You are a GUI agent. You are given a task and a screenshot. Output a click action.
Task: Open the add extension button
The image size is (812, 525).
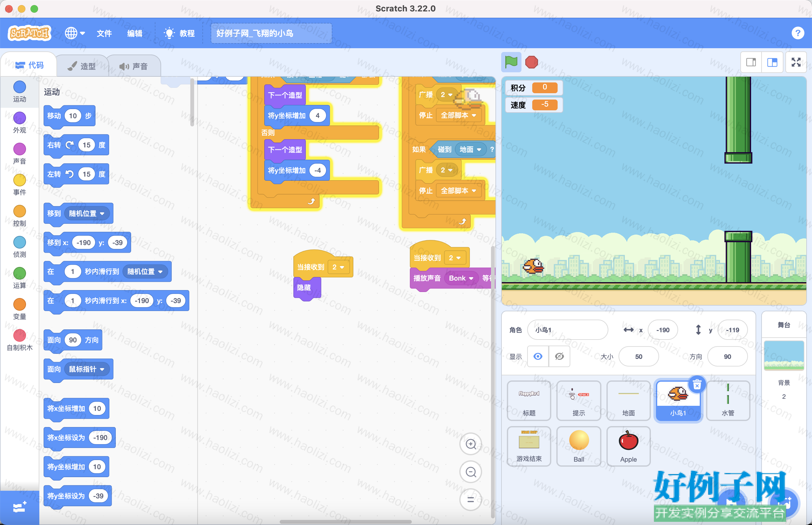19,507
